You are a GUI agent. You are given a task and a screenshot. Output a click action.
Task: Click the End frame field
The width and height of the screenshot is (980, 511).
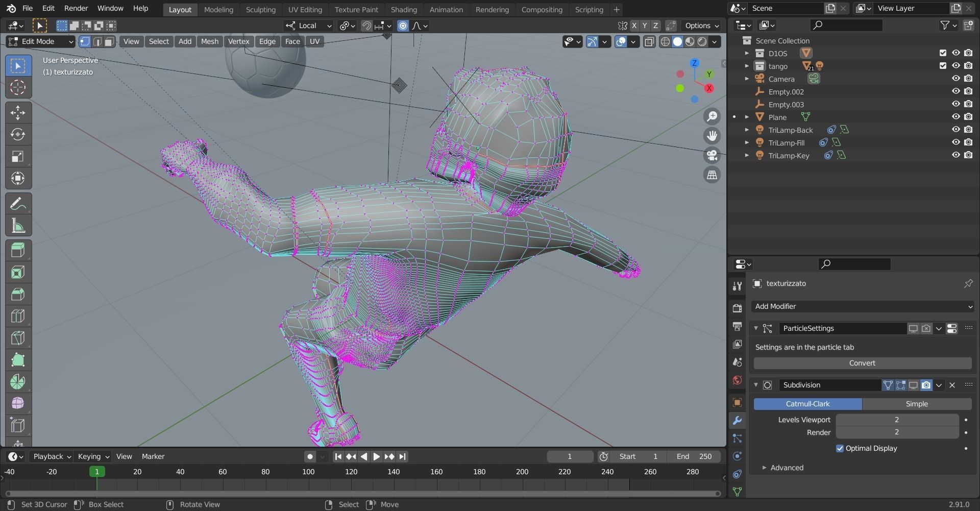694,457
